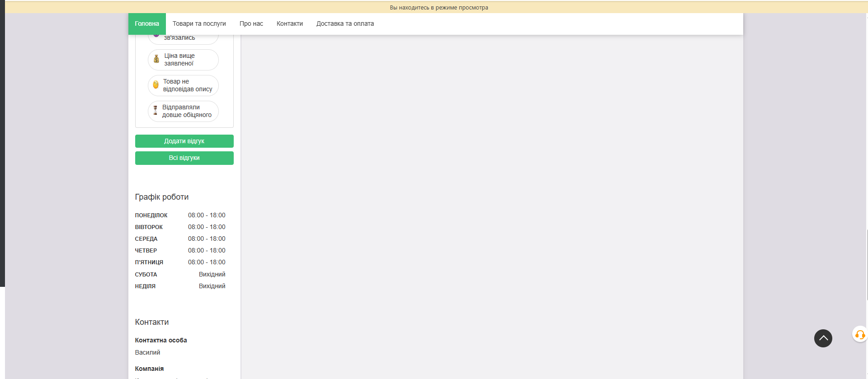Click the yellow preview mode banner
868x379 pixels.
pos(439,7)
